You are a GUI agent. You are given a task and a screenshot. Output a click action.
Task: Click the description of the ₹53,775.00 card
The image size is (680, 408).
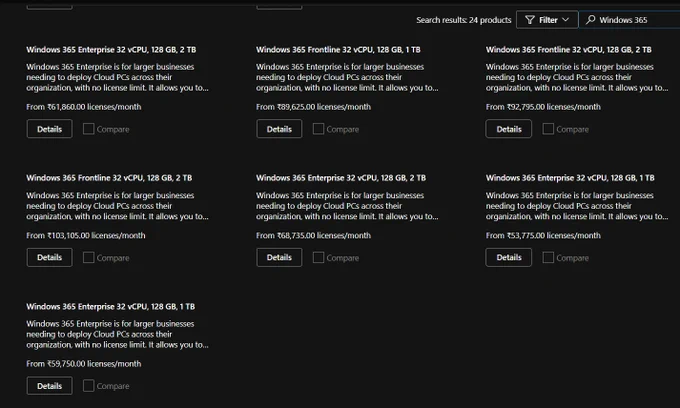[577, 206]
